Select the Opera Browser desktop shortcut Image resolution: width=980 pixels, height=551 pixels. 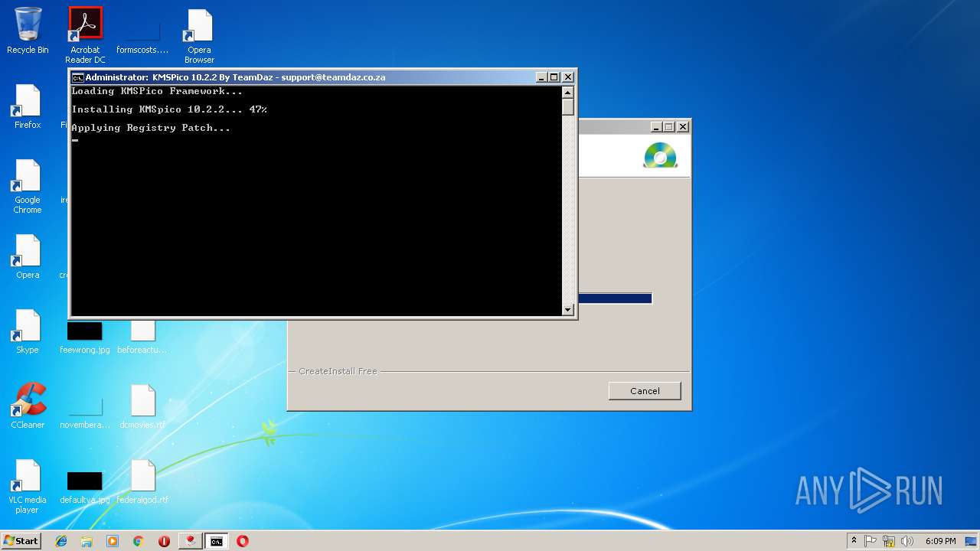click(x=199, y=35)
